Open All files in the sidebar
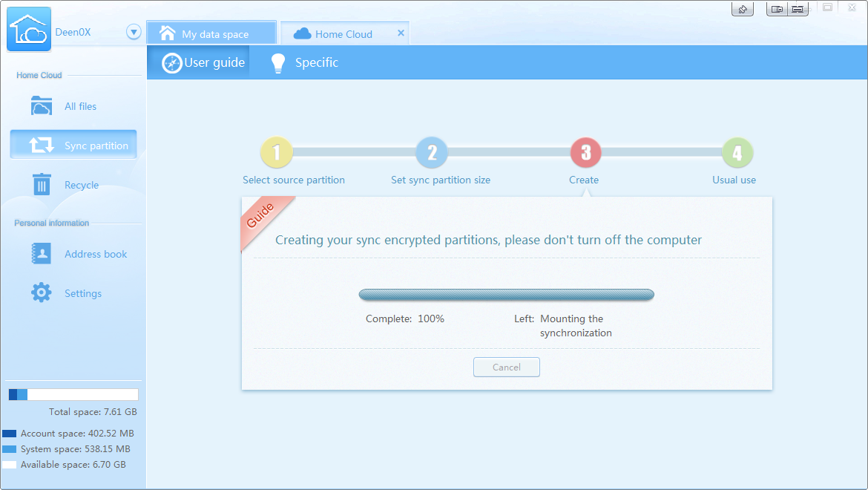The image size is (868, 490). point(73,106)
